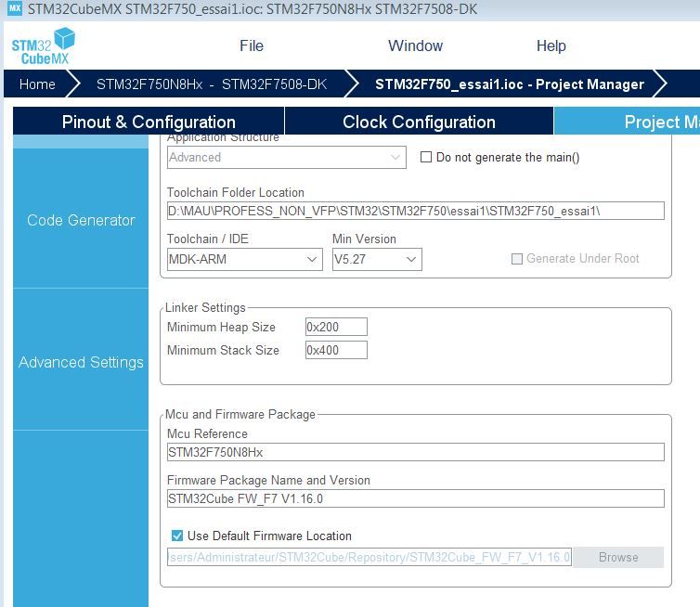Open the Help menu
Image resolution: width=700 pixels, height=607 pixels.
pos(551,45)
